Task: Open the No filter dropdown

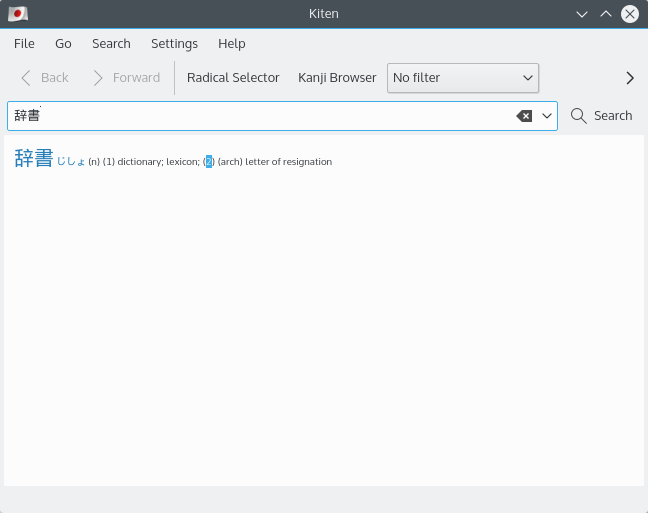Action: pyautogui.click(x=463, y=78)
